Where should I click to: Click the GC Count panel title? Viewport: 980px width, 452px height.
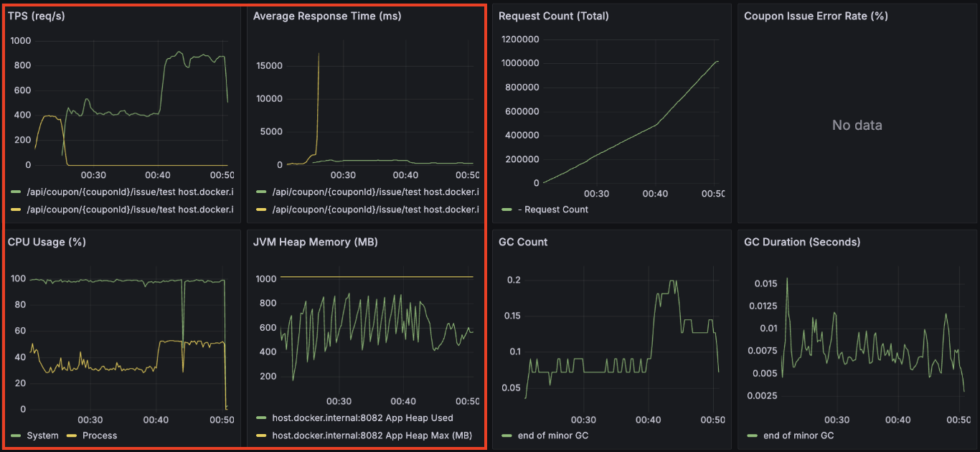tap(523, 242)
